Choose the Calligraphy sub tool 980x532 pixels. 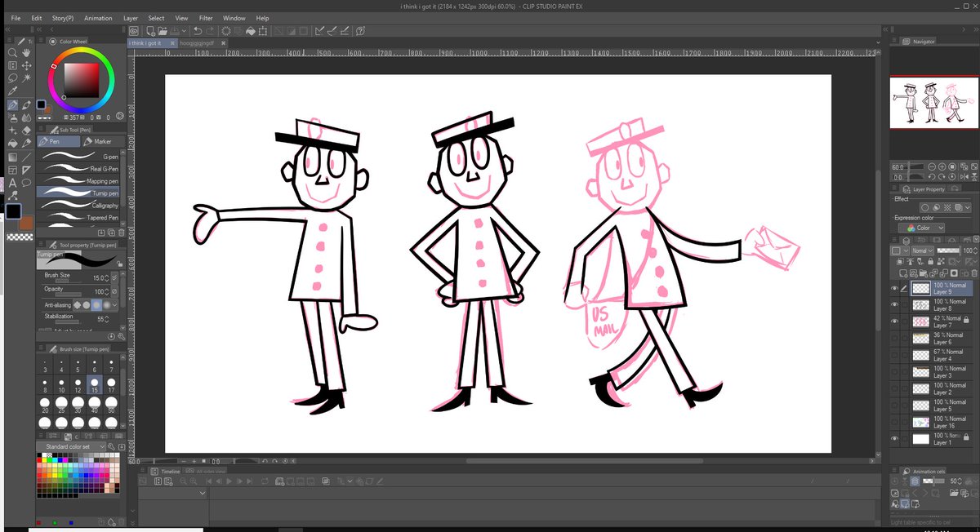click(79, 205)
